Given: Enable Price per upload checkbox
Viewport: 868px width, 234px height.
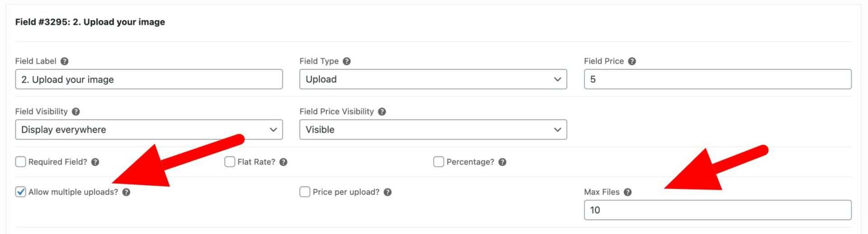Looking at the screenshot, I should 305,192.
